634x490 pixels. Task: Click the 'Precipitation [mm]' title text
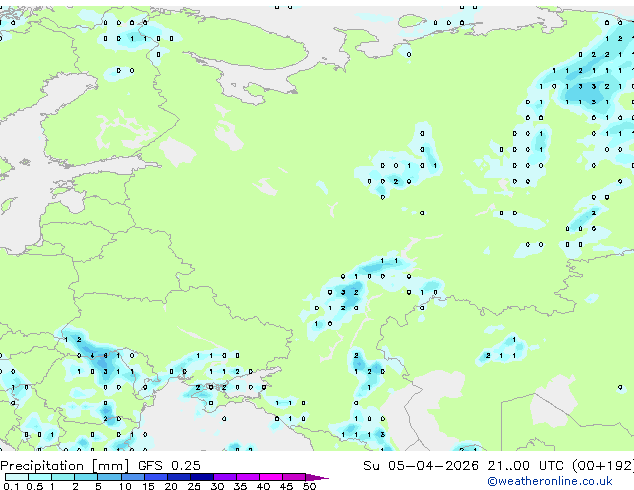[64, 466]
